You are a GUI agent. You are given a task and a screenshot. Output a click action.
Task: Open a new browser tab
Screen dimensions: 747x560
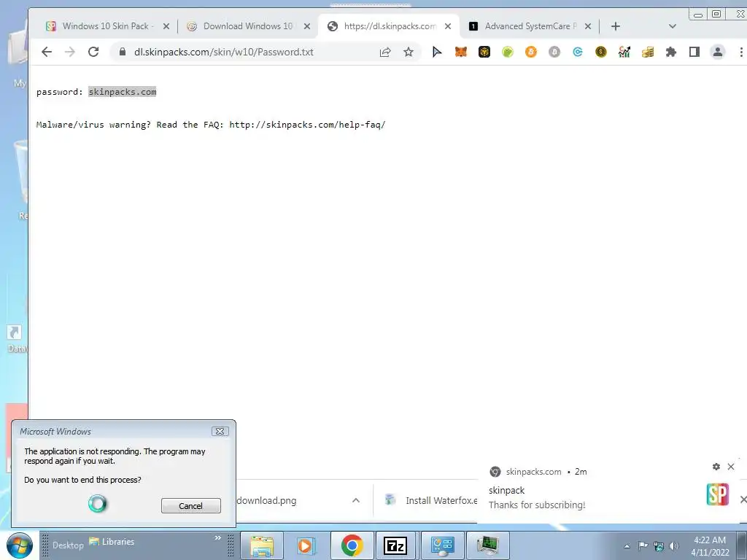616,26
